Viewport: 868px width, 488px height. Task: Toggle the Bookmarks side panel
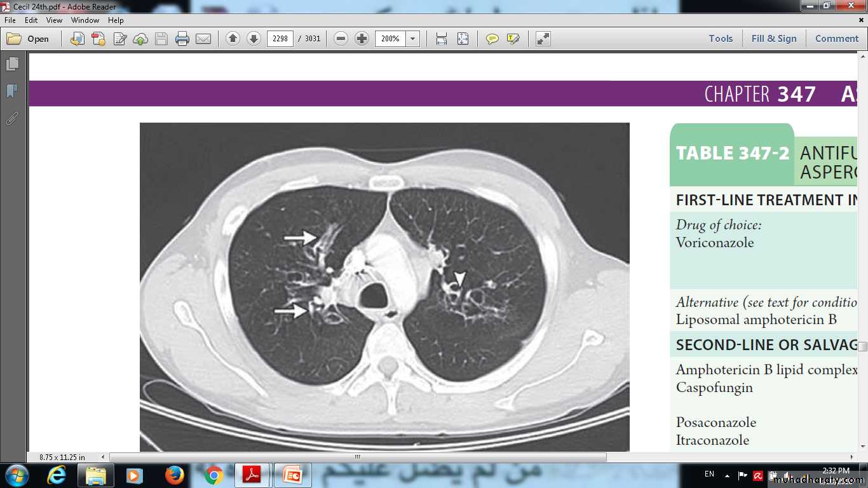[x=12, y=91]
